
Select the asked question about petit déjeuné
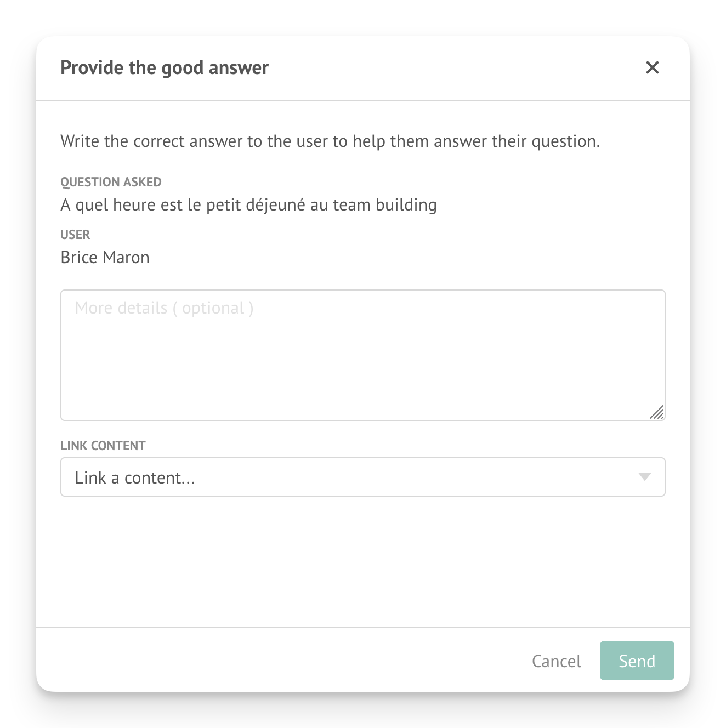pyautogui.click(x=248, y=205)
